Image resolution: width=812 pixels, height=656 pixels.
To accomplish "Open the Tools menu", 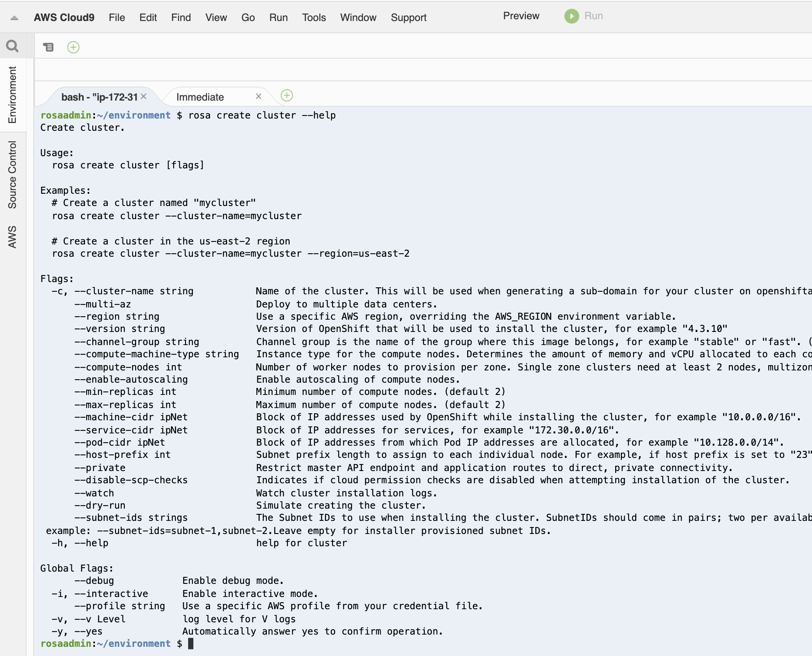I will [314, 17].
